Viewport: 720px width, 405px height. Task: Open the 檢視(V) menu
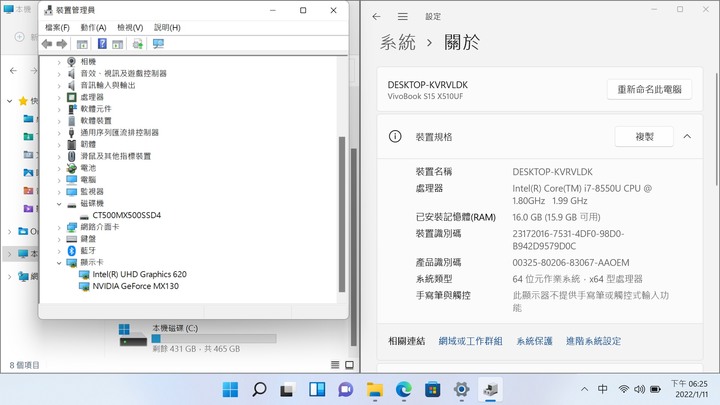point(130,28)
